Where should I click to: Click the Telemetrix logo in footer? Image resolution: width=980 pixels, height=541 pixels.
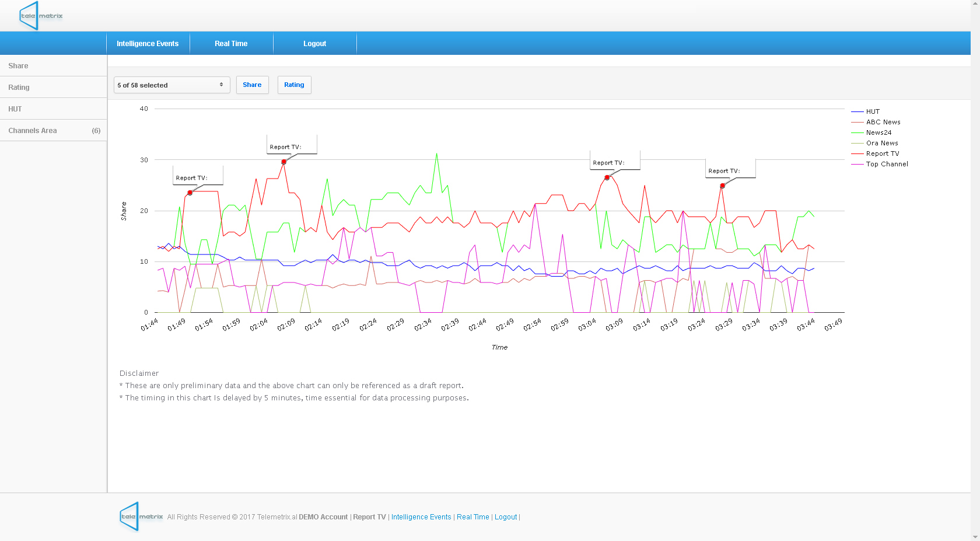(141, 516)
